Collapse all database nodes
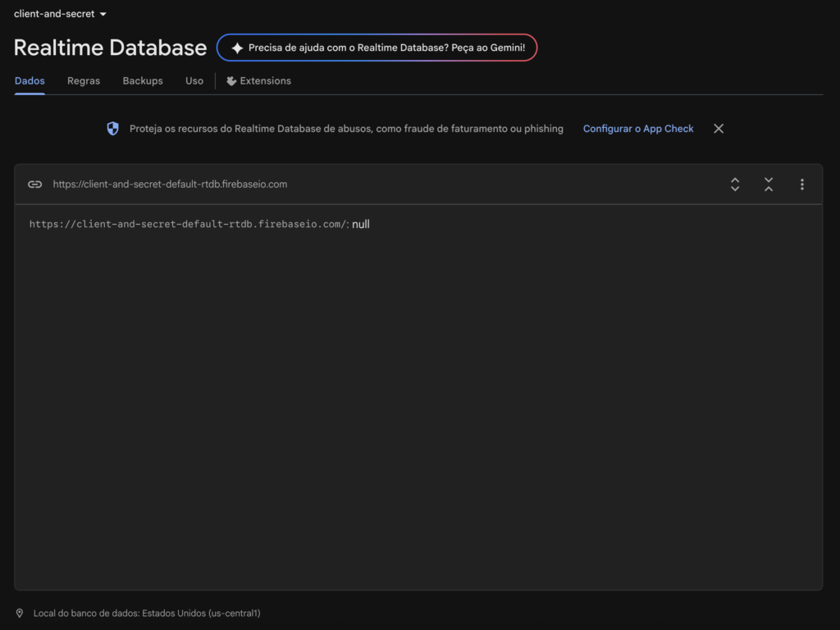840x630 pixels. pyautogui.click(x=769, y=185)
